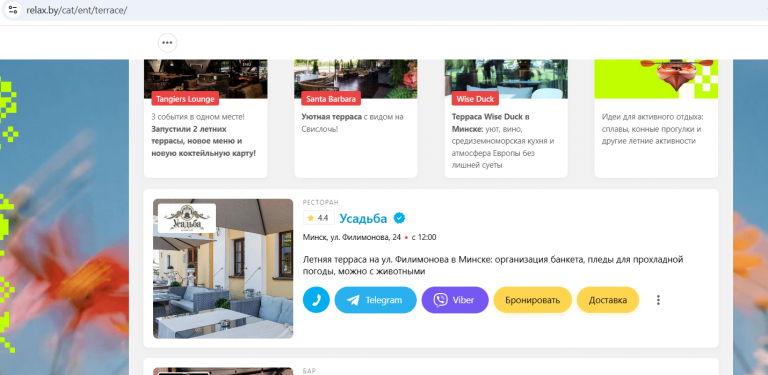Screen dimensions: 768x375
Task: Click text 'Уютная терраса' in Santa Barbara card
Action: [331, 117]
